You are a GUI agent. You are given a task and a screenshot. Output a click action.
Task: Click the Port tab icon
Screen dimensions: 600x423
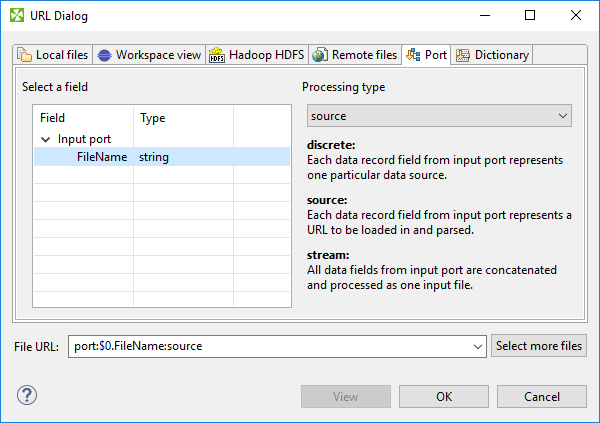(x=413, y=55)
